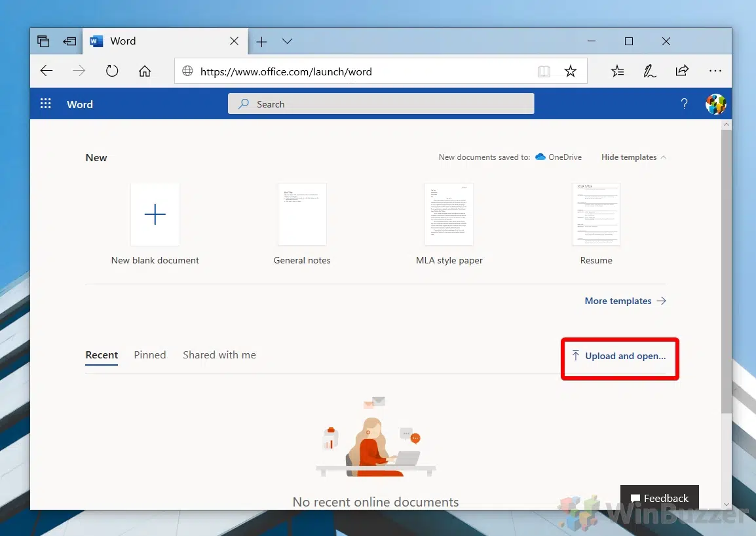This screenshot has width=756, height=536.
Task: Click the magnifier search icon
Action: tap(244, 104)
